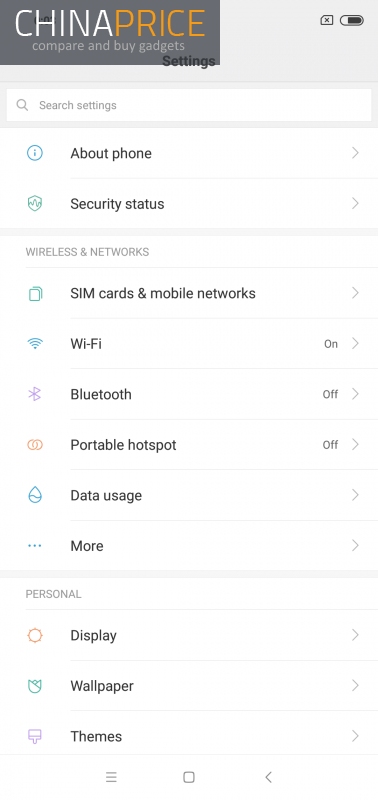Tap the Themes paintbrush icon
The width and height of the screenshot is (378, 800).
pyautogui.click(x=35, y=736)
